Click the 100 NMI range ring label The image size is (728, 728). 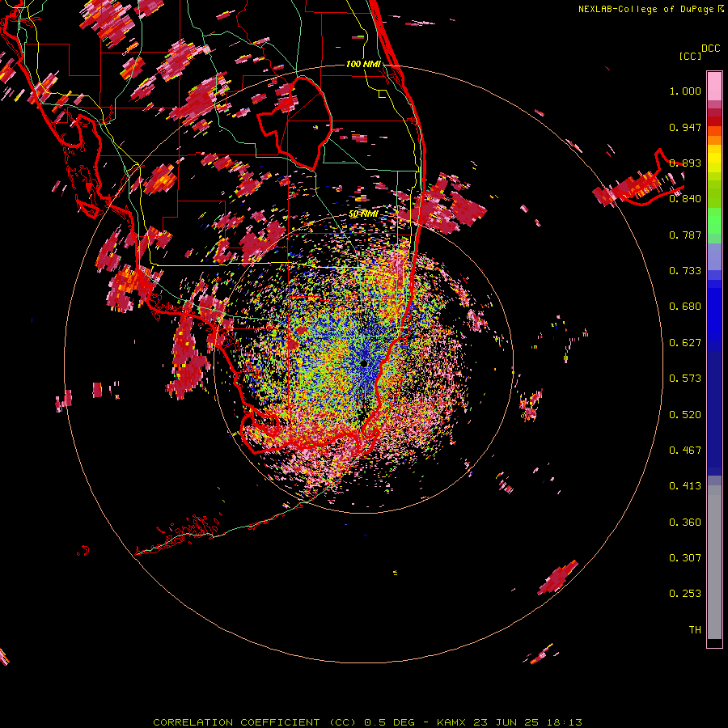coord(363,64)
